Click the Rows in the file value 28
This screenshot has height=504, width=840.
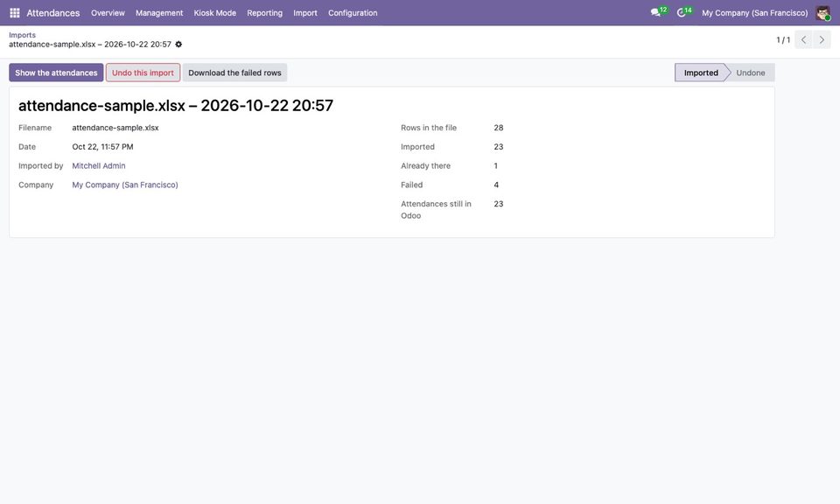pyautogui.click(x=498, y=128)
